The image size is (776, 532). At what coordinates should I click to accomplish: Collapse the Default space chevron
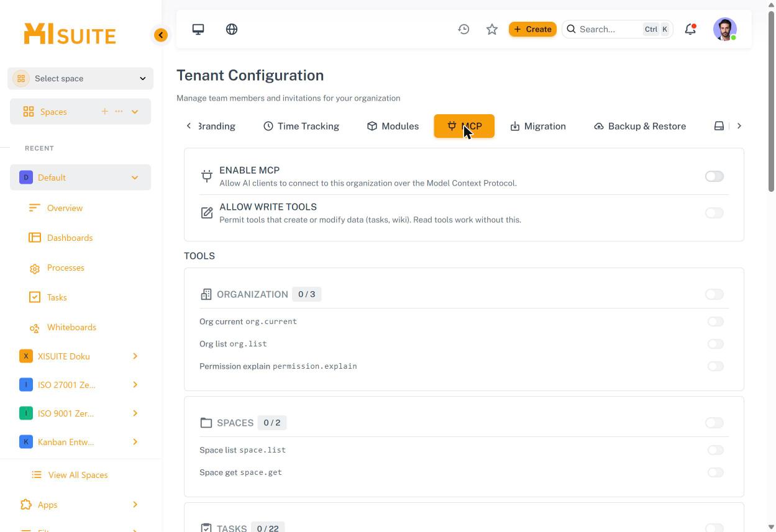coord(135,178)
